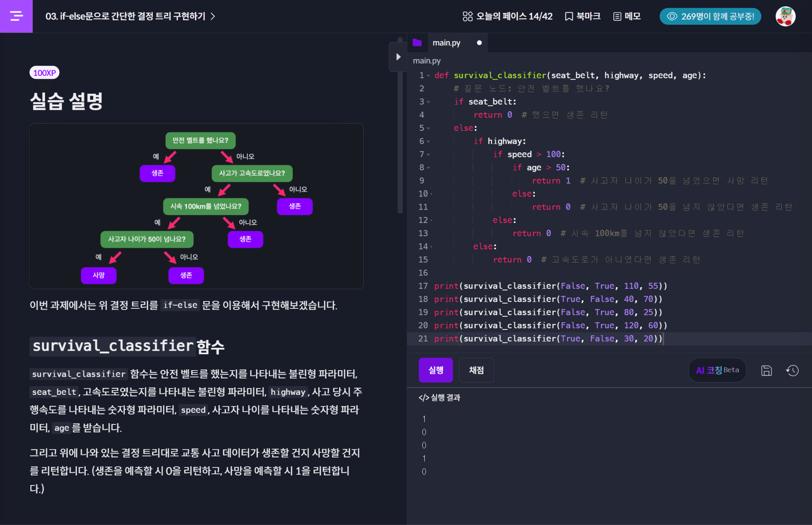This screenshot has height=525, width=812.
Task: Fold the if highway block line 6
Action: 428,141
